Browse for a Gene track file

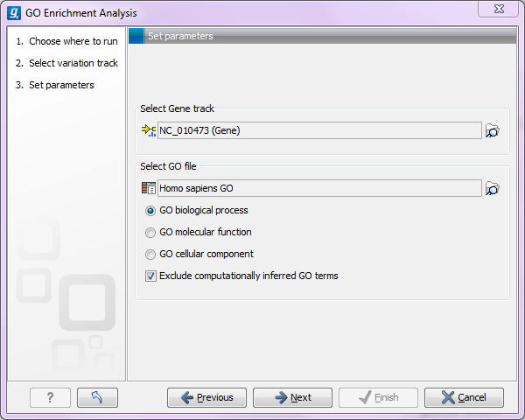pos(492,130)
